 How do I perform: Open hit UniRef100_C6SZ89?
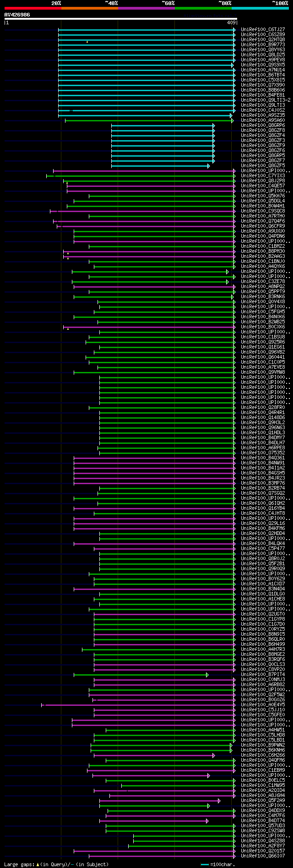tap(263, 34)
